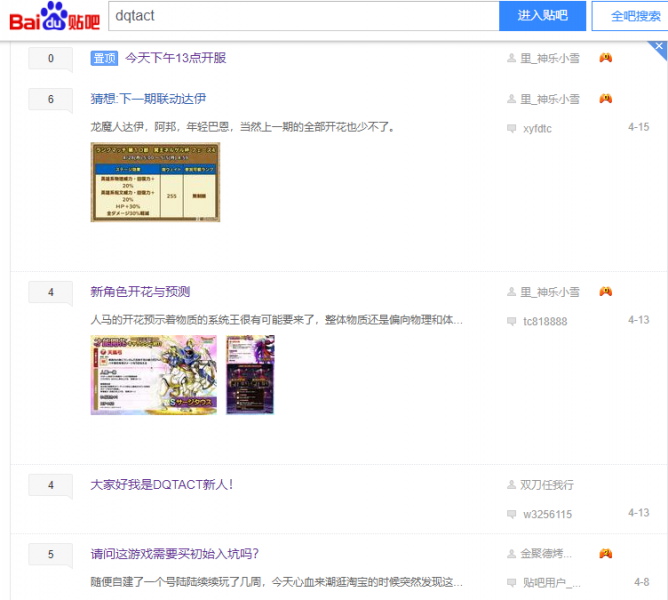Click reply bubble icon beside xyfdtc
The width and height of the screenshot is (668, 600).
tap(511, 129)
